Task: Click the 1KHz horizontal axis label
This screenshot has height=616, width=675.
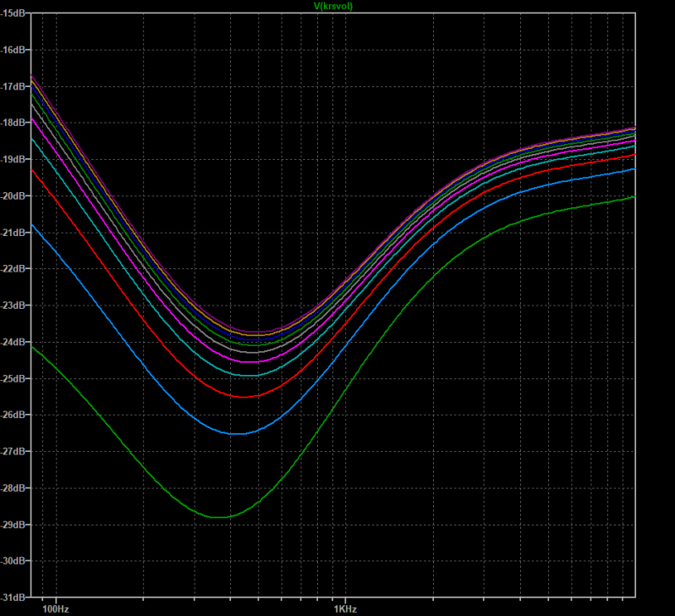Action: coord(343,608)
